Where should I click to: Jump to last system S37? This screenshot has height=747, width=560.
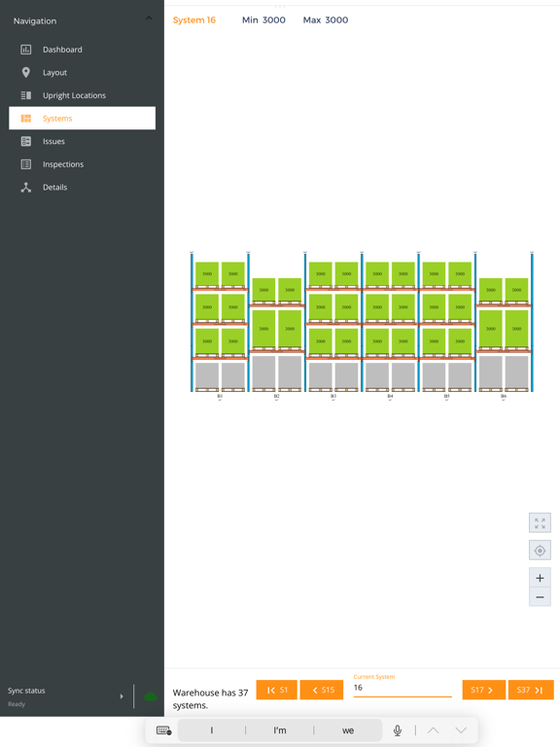[531, 690]
